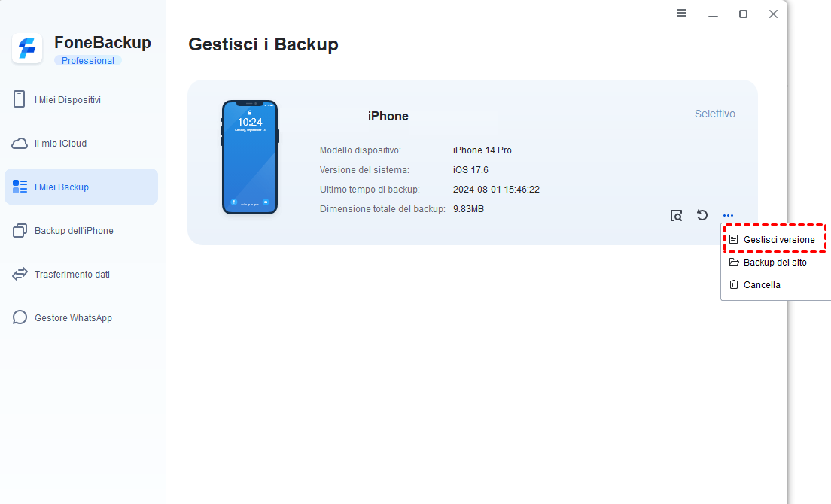831x504 pixels.
Task: Click the FoneBackup logo icon
Action: [x=27, y=49]
